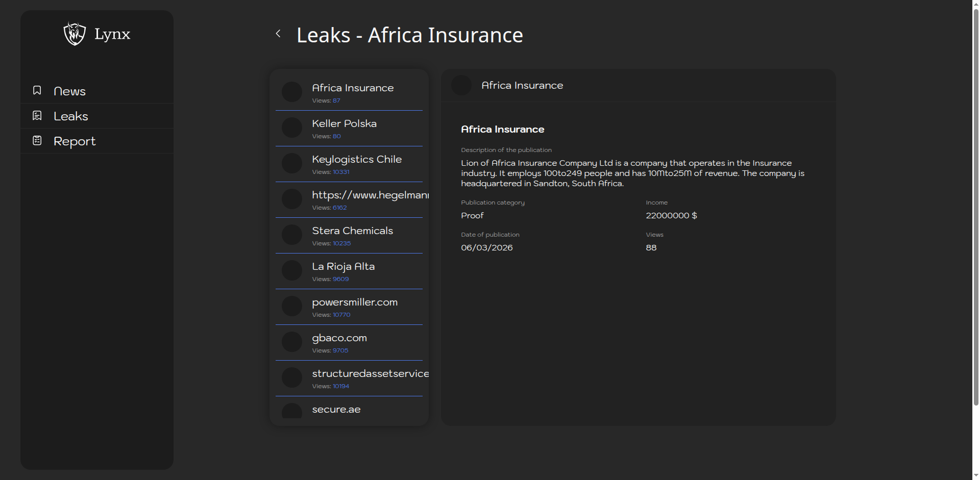Click the avatar circle next to Stera Chemicals
The width and height of the screenshot is (980, 480).
(292, 235)
